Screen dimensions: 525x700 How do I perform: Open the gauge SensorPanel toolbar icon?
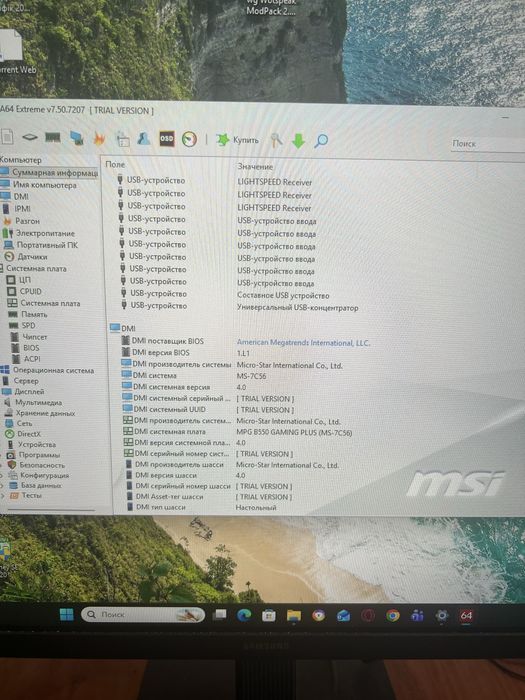click(x=189, y=139)
